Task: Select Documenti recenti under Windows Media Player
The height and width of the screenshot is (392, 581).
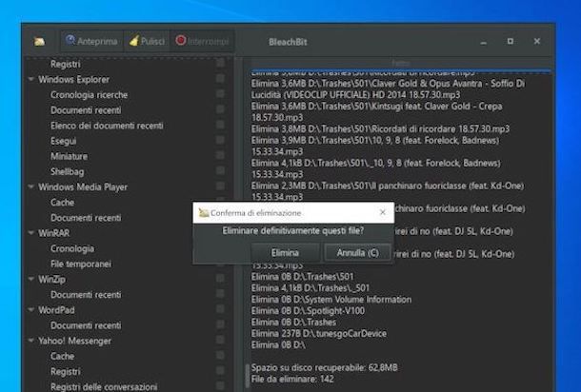Action: click(86, 218)
